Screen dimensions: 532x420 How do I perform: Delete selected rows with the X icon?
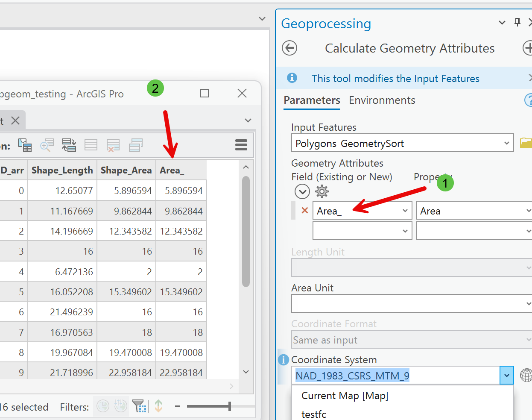pos(113,145)
